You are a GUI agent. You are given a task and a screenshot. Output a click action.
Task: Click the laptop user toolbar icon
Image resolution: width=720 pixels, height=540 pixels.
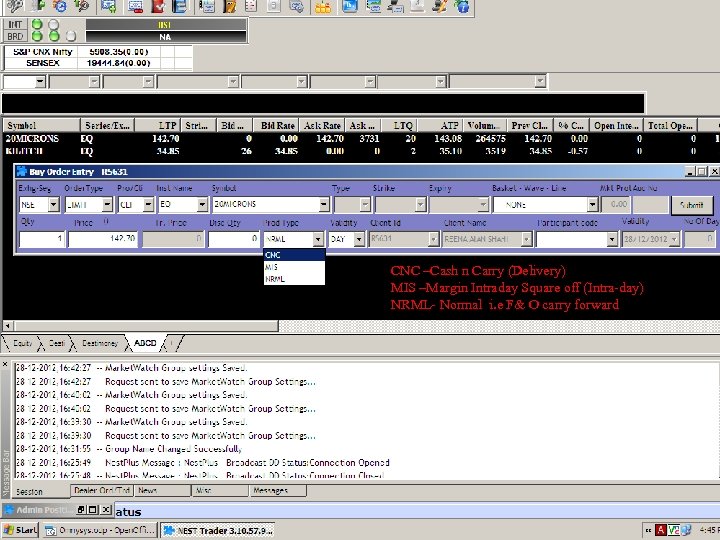[395, 6]
